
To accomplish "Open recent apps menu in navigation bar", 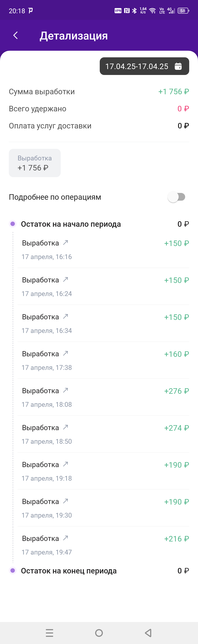I will pos(50,633).
